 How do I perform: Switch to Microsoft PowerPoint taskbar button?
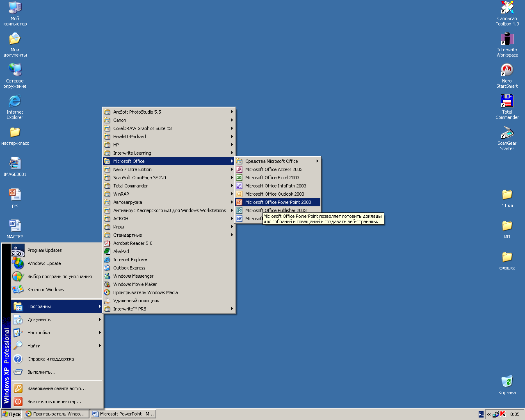pyautogui.click(x=123, y=414)
